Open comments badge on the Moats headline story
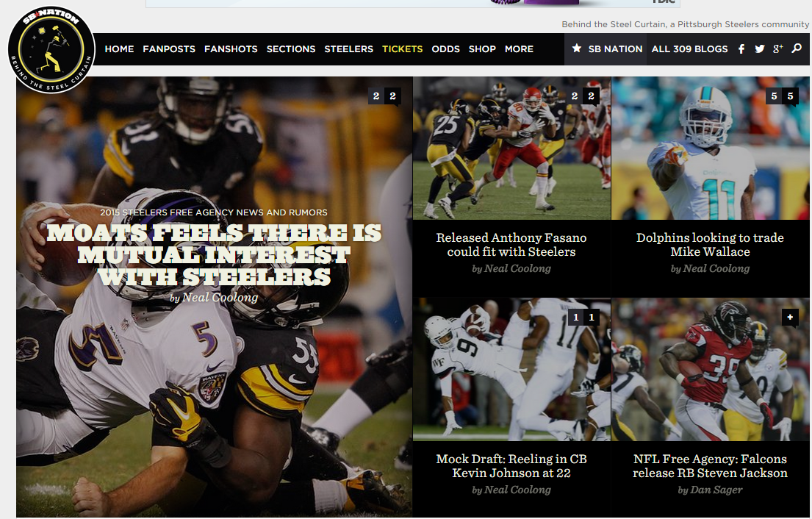This screenshot has height=519, width=812. [x=384, y=96]
